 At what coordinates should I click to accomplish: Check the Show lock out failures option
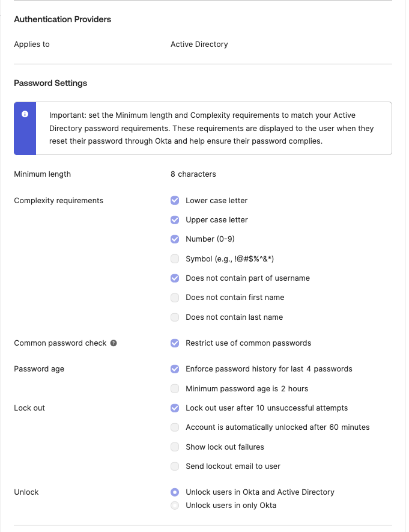(174, 447)
